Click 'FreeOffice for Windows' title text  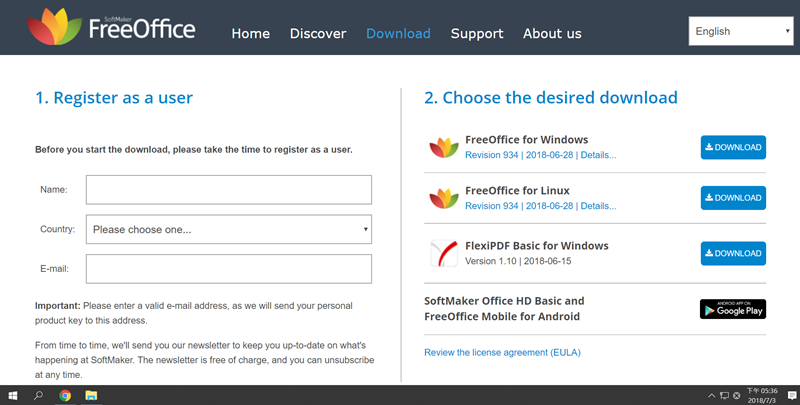527,140
